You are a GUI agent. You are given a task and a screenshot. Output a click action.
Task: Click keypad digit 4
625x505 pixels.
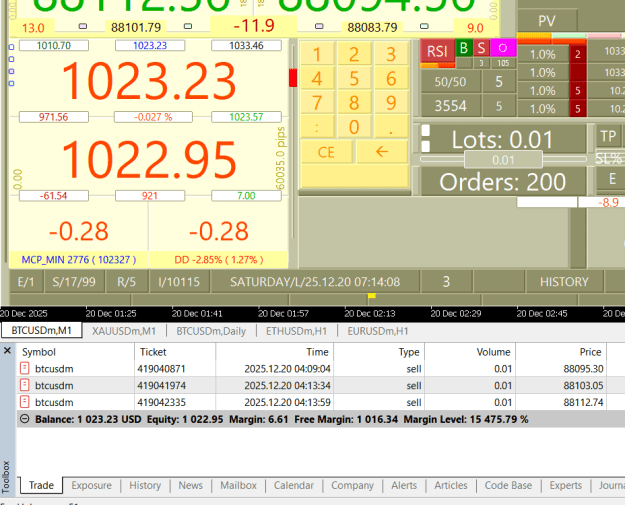(317, 79)
